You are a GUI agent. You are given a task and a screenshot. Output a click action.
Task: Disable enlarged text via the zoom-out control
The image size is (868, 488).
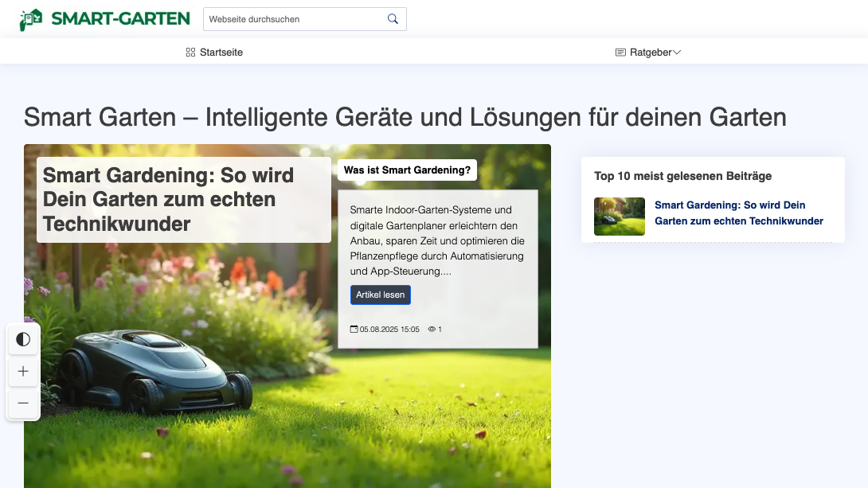(x=23, y=403)
